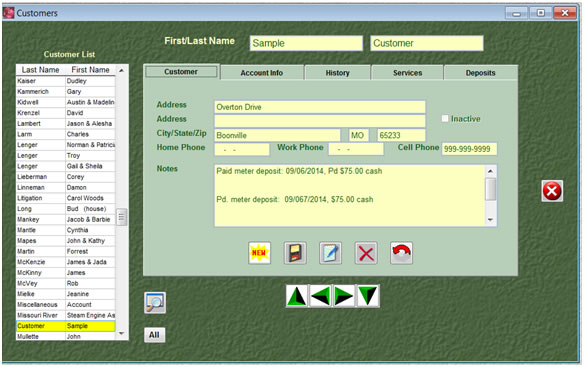Click the save floppy disk icon
584x367 pixels.
click(295, 253)
